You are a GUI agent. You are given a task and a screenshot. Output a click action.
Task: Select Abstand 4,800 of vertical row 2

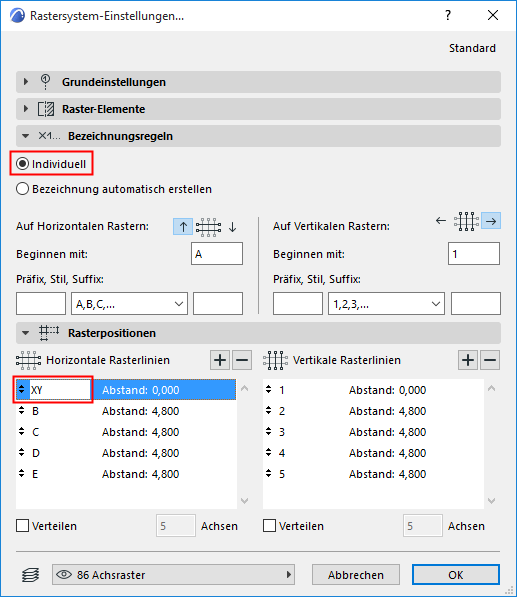tap(387, 411)
